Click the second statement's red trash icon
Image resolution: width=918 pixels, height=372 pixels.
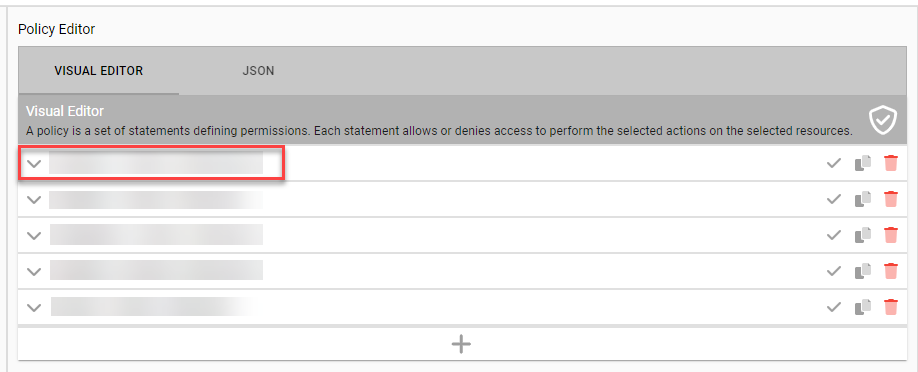pyautogui.click(x=890, y=199)
